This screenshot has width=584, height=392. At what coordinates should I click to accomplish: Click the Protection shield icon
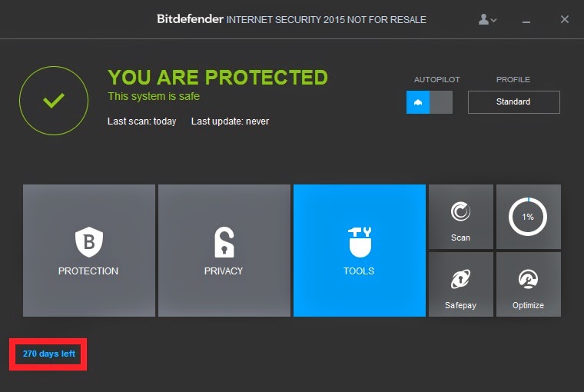(x=89, y=242)
